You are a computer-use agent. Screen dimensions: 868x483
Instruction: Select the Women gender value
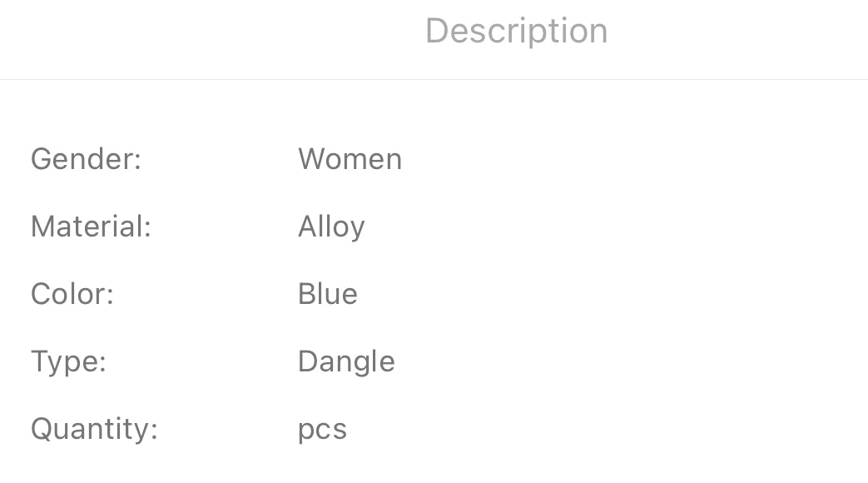click(350, 159)
